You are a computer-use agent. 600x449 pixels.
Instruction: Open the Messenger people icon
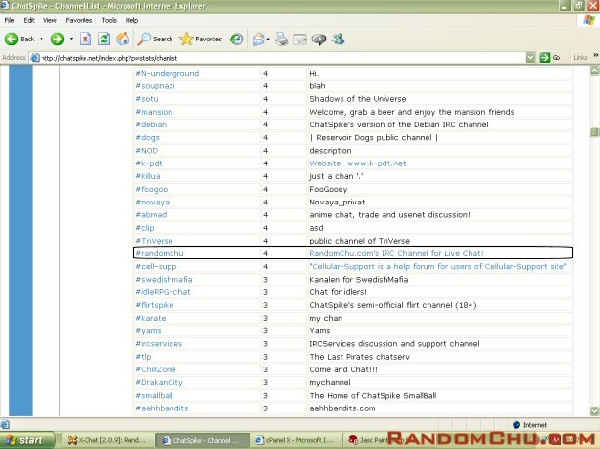[x=338, y=39]
